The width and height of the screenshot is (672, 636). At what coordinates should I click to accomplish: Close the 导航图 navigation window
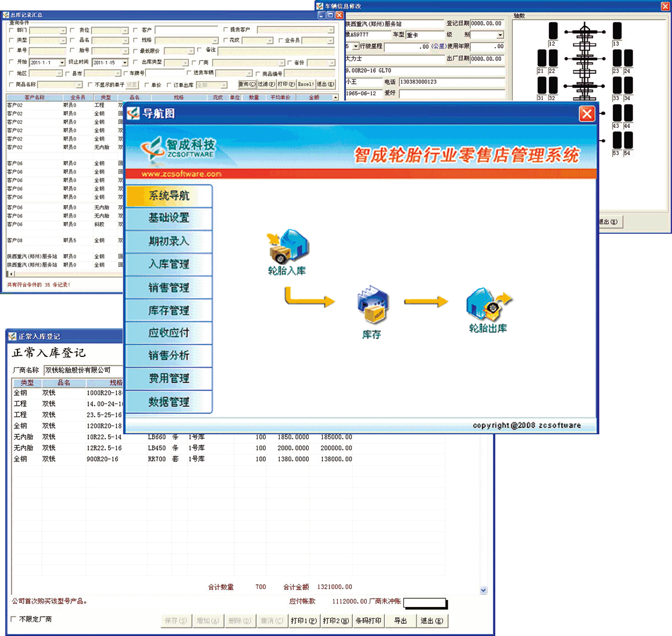587,113
